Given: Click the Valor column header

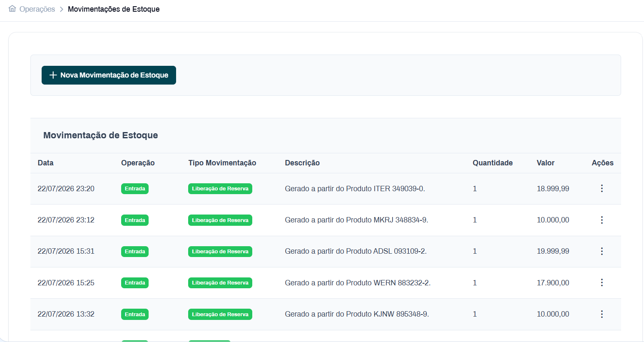Looking at the screenshot, I should [545, 163].
